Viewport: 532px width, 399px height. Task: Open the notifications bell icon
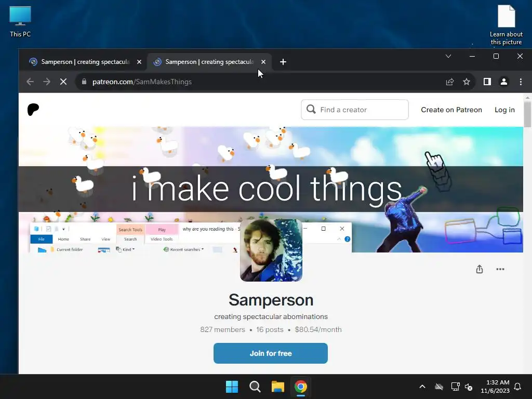pyautogui.click(x=517, y=387)
